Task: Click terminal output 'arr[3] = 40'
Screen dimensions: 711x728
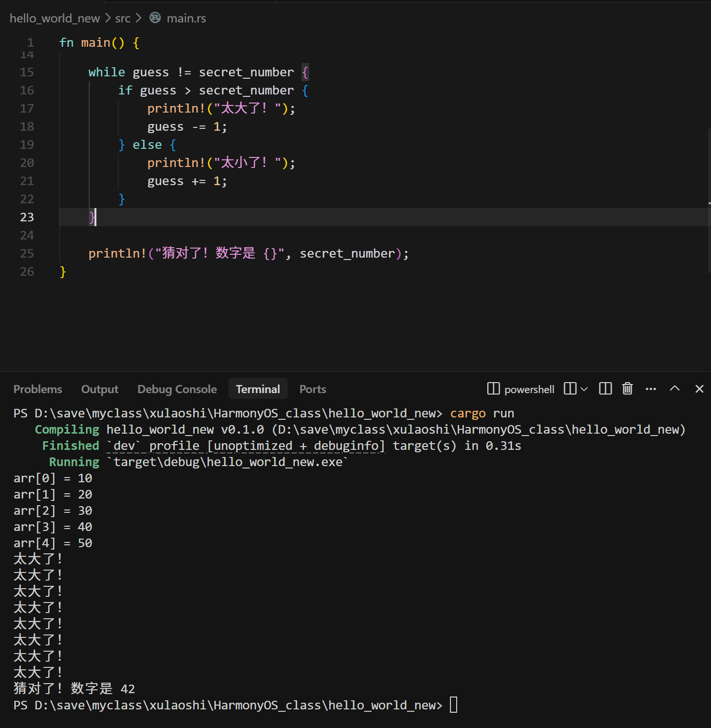Action: click(x=53, y=527)
